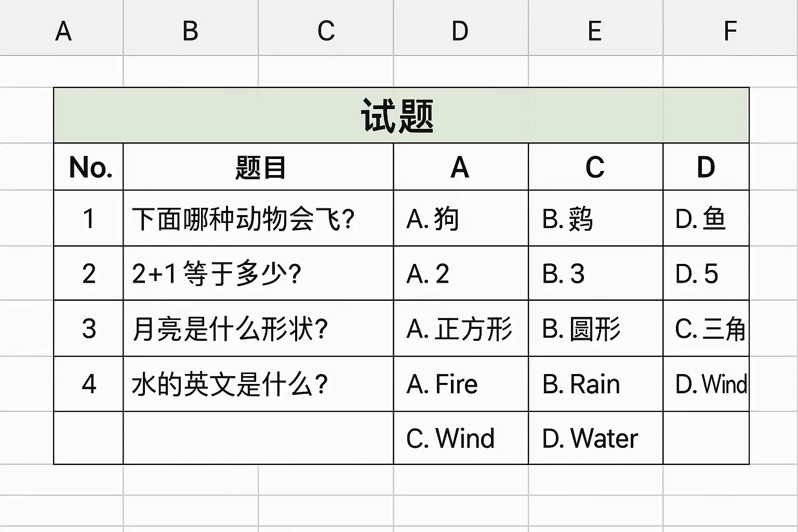Select column E header
Image resolution: width=798 pixels, height=532 pixels.
595,28
